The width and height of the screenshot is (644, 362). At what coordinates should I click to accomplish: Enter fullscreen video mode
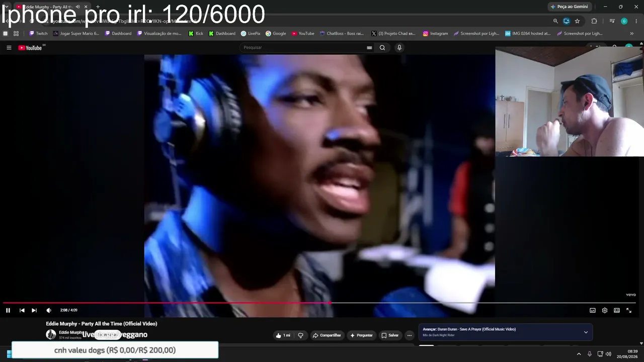tap(629, 310)
